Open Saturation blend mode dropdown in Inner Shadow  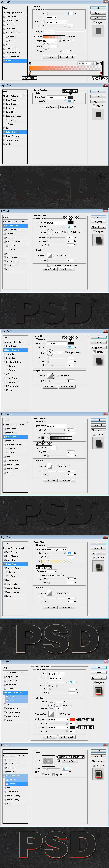pos(57,343)
